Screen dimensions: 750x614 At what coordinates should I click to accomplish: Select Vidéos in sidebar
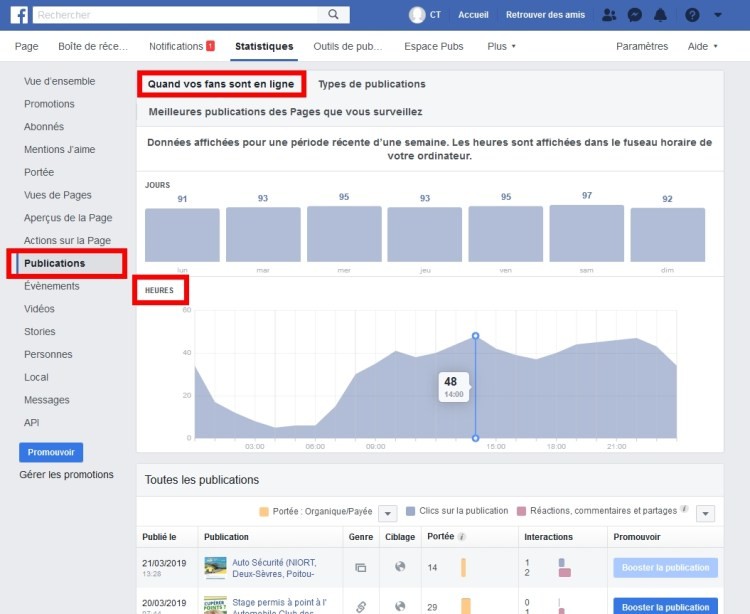click(39, 309)
